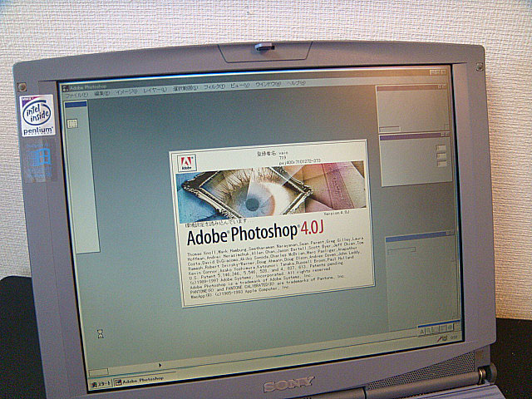Click the pen icon in the system tray
Viewport: 532px width, 399px height.
tap(441, 338)
